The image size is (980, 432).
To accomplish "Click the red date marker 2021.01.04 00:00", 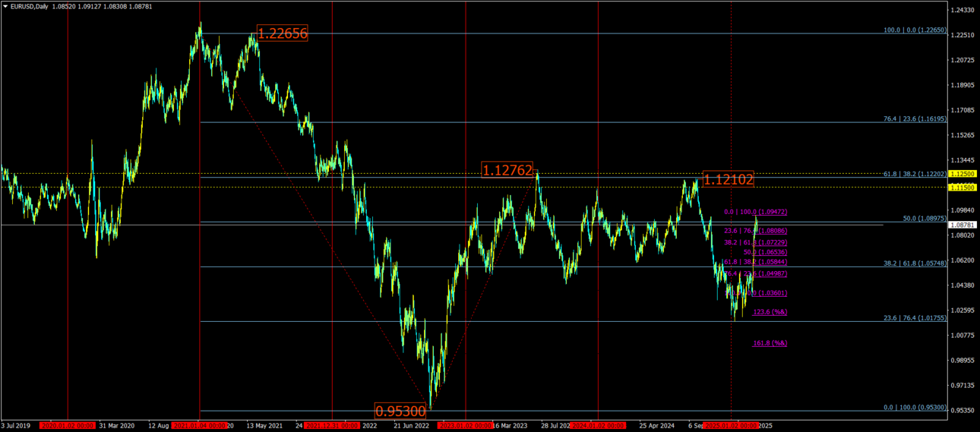I will (x=200, y=427).
